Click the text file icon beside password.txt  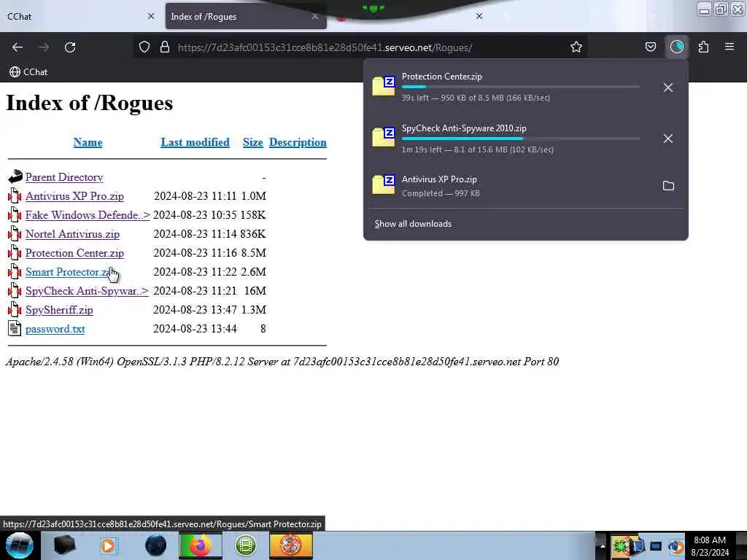pyautogui.click(x=15, y=329)
